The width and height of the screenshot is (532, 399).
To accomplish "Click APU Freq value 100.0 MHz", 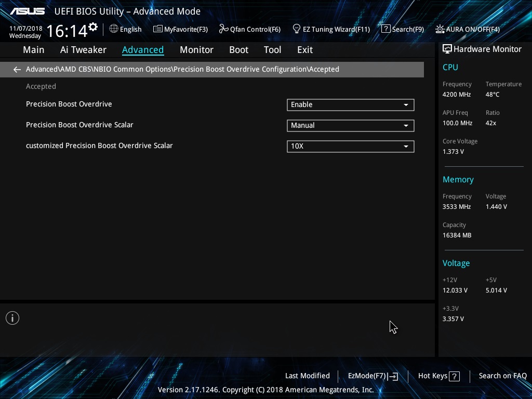I will click(x=457, y=123).
